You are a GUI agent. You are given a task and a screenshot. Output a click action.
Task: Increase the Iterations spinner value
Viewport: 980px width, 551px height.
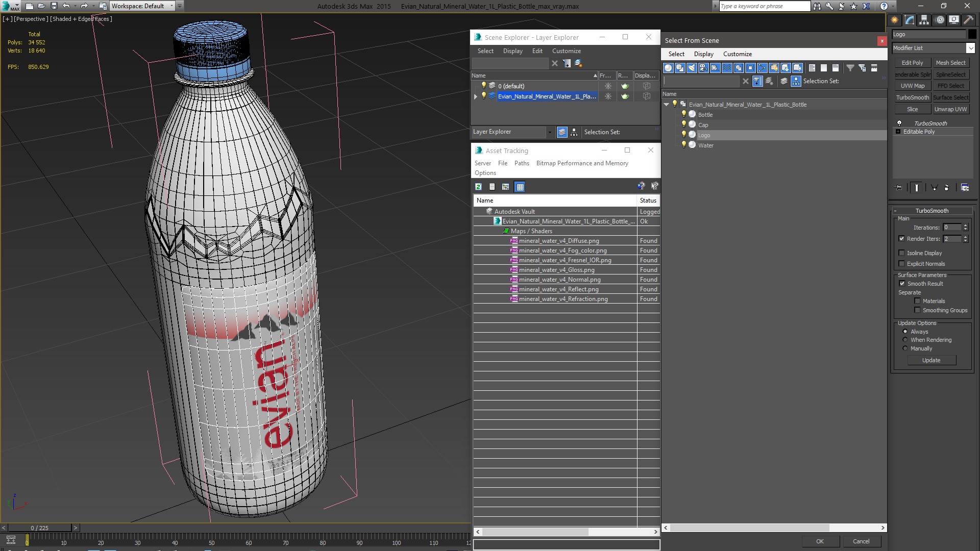pyautogui.click(x=965, y=226)
